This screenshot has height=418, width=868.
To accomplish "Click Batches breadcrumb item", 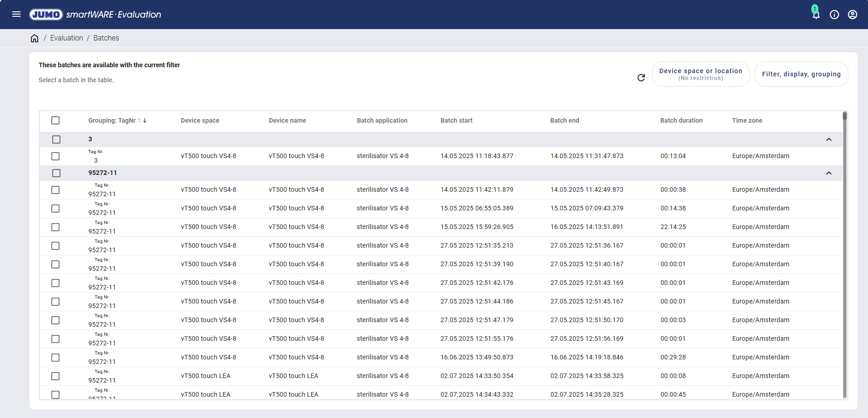I will pyautogui.click(x=106, y=38).
